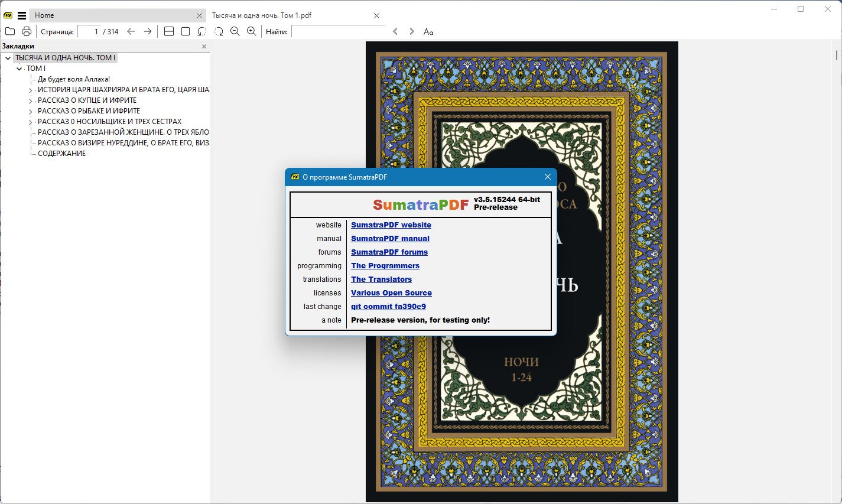Close the Home tab

point(199,16)
